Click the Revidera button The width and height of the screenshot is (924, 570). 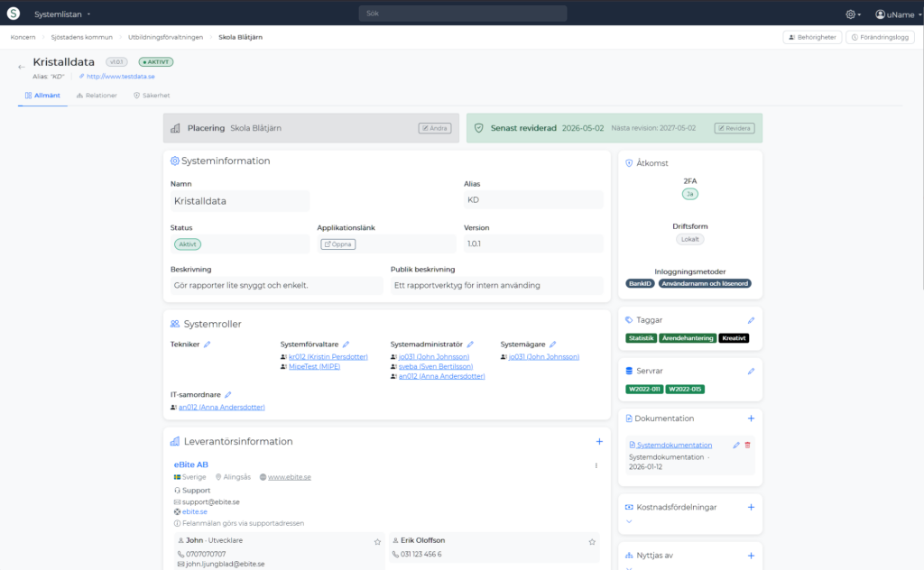pyautogui.click(x=735, y=128)
